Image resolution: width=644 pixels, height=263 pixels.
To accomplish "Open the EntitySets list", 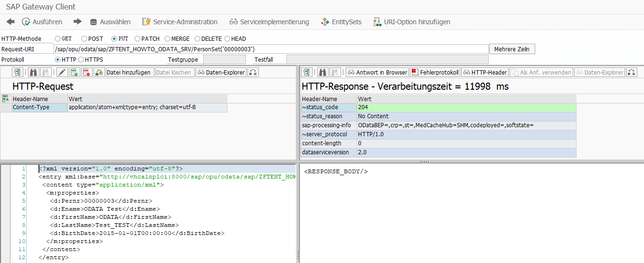I will [x=341, y=22].
